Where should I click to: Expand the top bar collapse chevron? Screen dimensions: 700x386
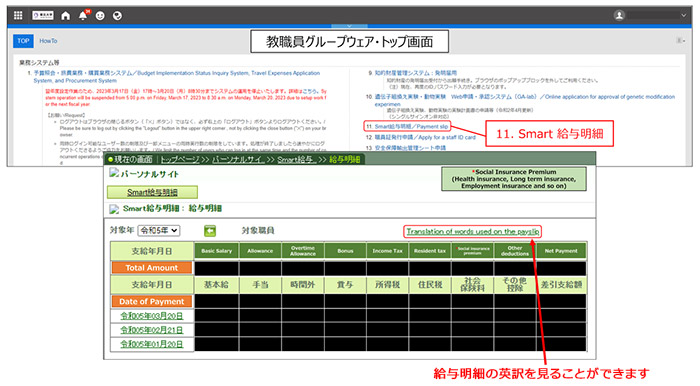tap(349, 26)
